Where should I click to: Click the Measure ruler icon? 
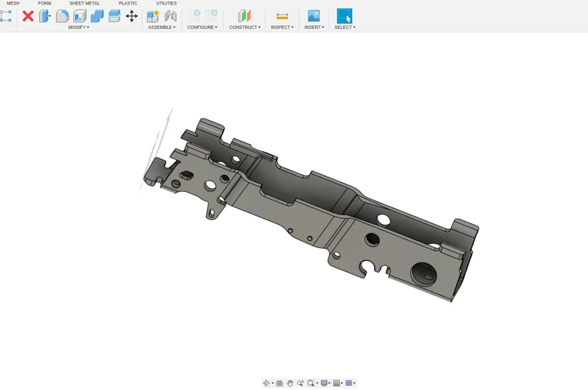point(282,16)
